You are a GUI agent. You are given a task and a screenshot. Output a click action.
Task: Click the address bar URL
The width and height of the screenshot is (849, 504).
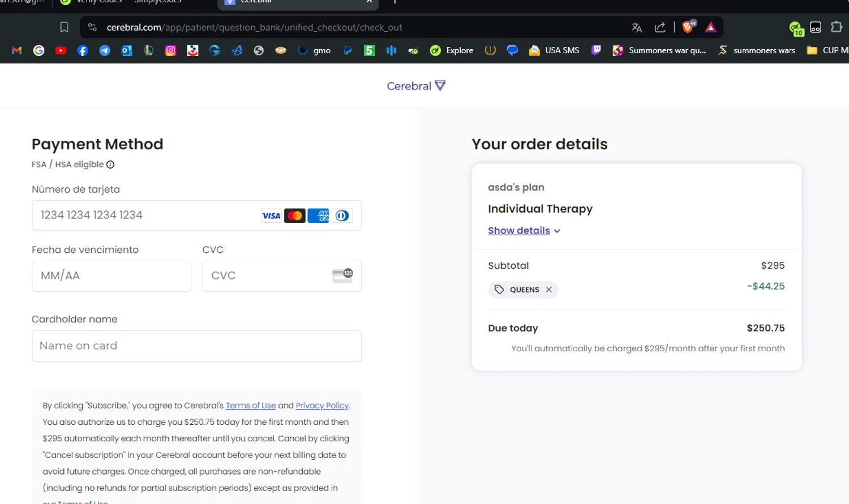coord(255,27)
